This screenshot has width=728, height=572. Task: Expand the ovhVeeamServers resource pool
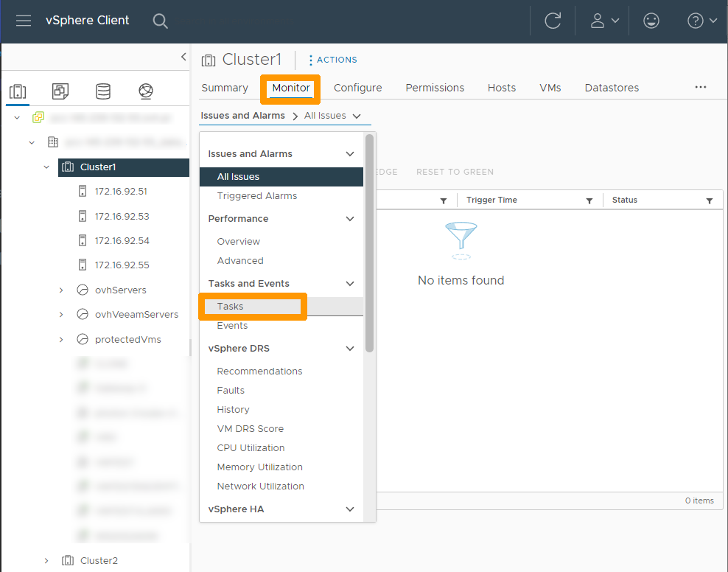point(61,315)
